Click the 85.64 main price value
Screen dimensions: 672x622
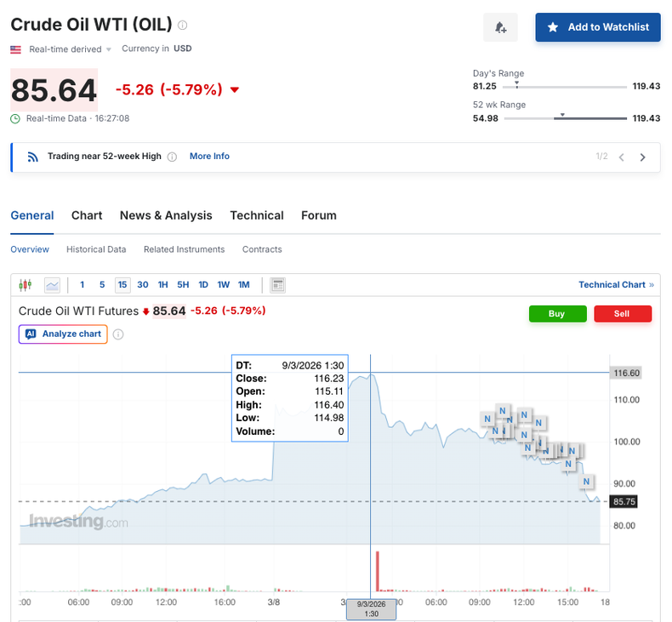54,90
